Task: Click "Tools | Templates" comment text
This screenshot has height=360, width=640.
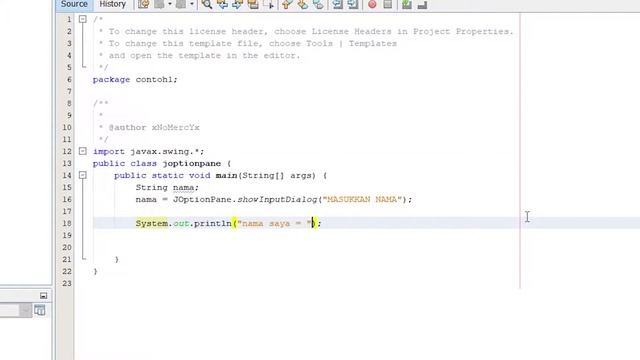Action: (351, 43)
